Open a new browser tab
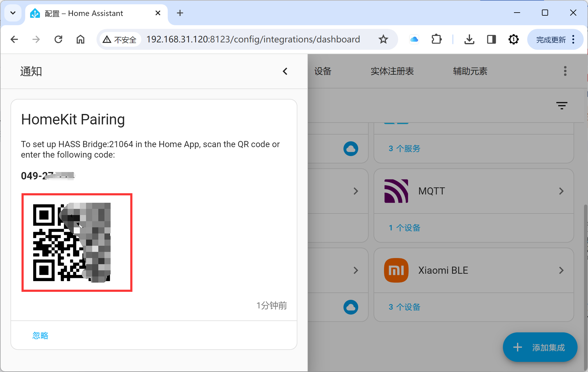 [x=180, y=13]
